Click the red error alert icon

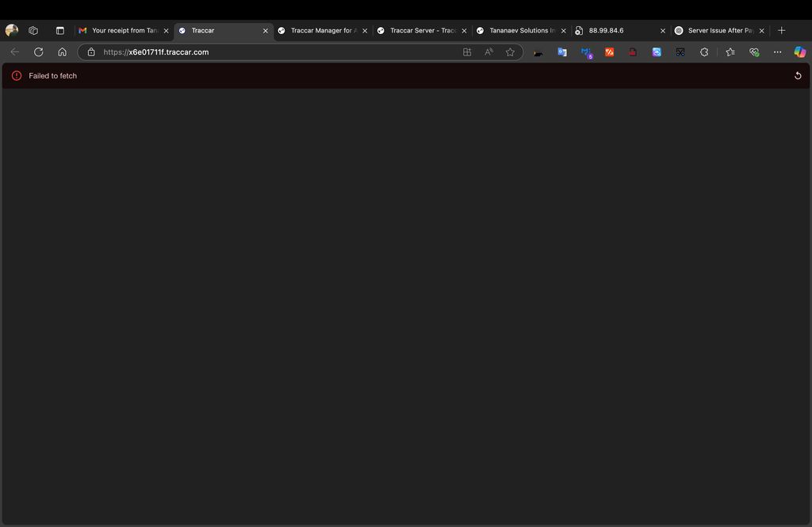click(x=17, y=75)
